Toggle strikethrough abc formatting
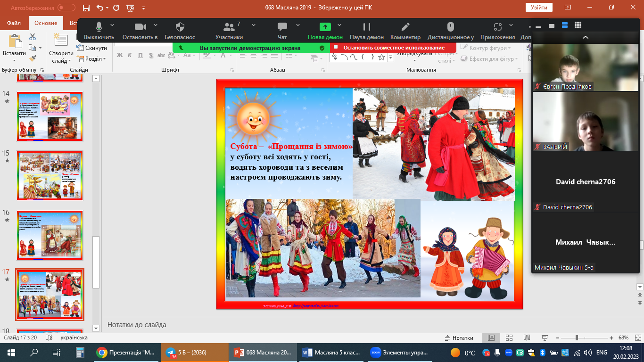 pos(162,55)
